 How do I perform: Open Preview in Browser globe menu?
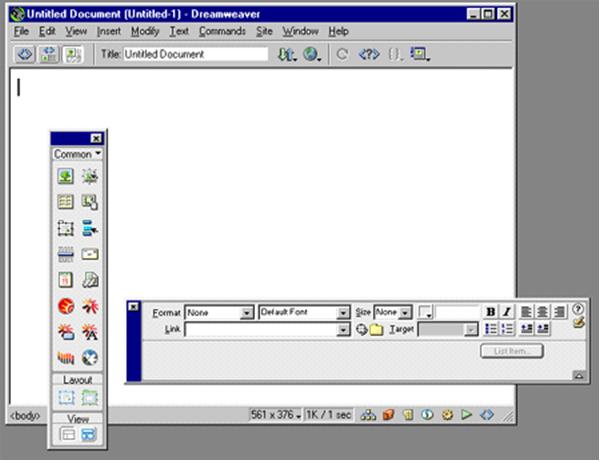(312, 54)
